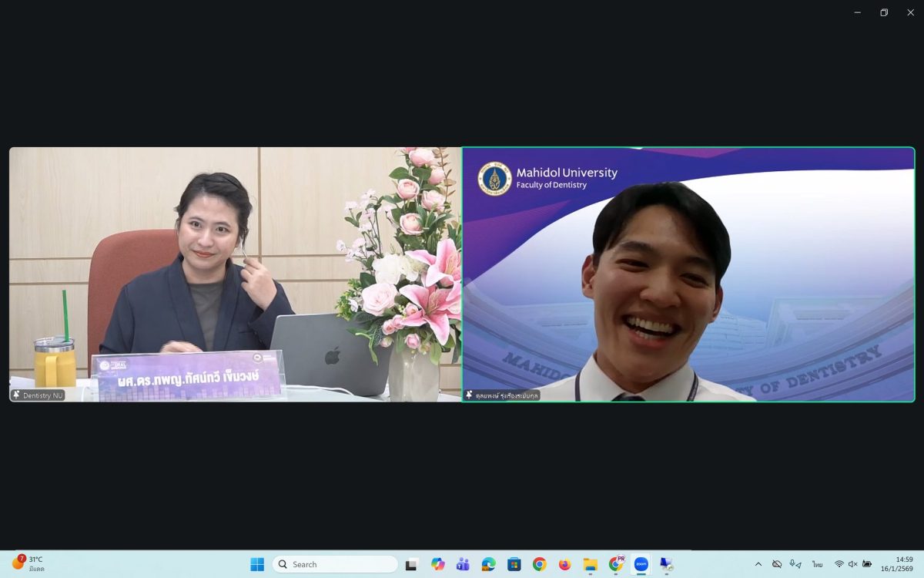Open Microsoft Edge browser
The width and height of the screenshot is (924, 578).
488,564
